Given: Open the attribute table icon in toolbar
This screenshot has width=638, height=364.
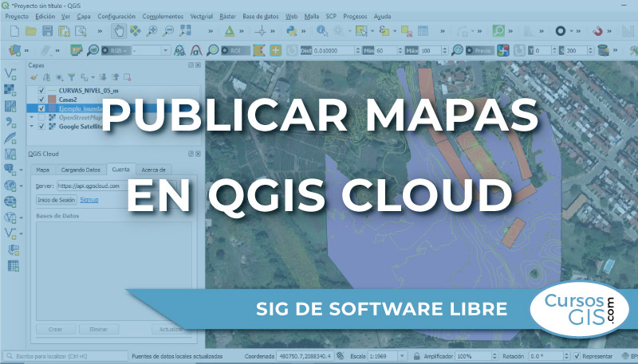Looking at the screenshot, I should pos(424,31).
